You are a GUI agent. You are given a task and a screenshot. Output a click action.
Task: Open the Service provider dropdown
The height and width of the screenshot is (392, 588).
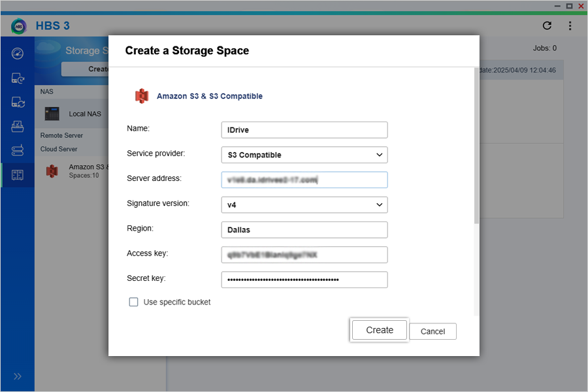(304, 155)
